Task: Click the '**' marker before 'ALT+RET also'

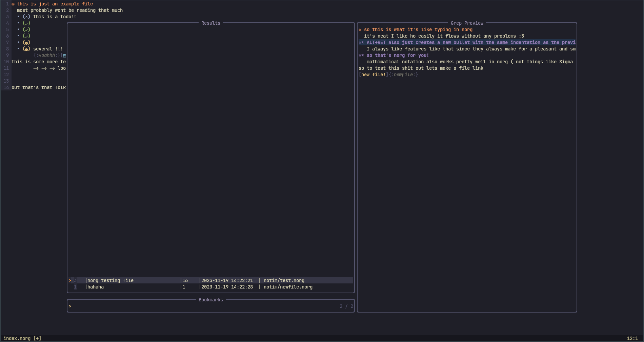Action: click(361, 43)
